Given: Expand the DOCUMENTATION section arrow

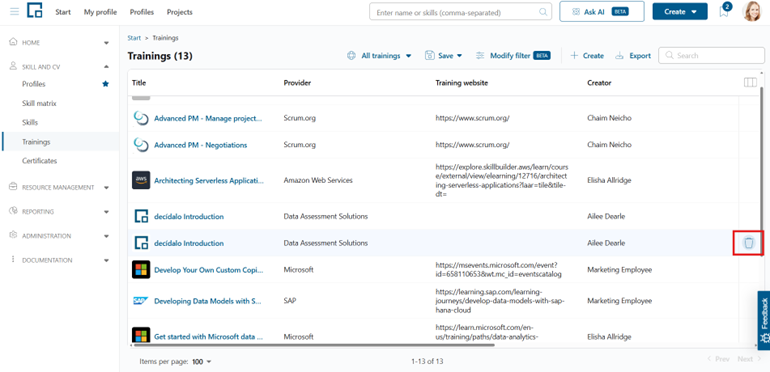Looking at the screenshot, I should (107, 261).
